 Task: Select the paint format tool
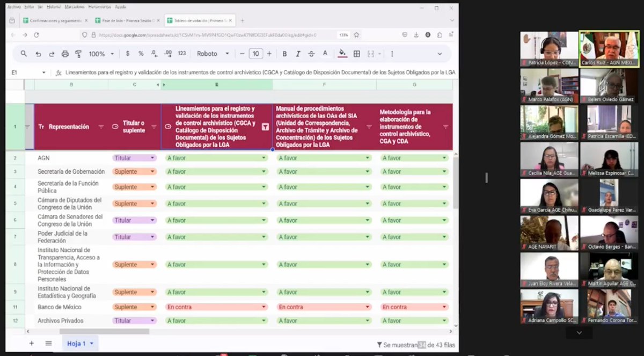pyautogui.click(x=78, y=54)
